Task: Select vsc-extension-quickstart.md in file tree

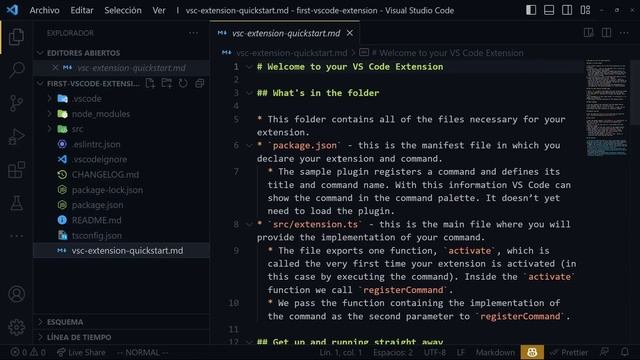Action: (127, 251)
